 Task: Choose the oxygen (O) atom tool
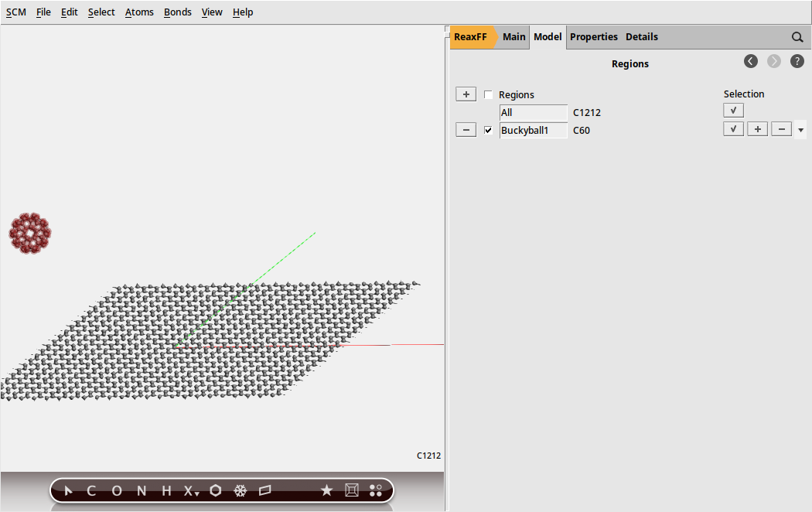[116, 490]
